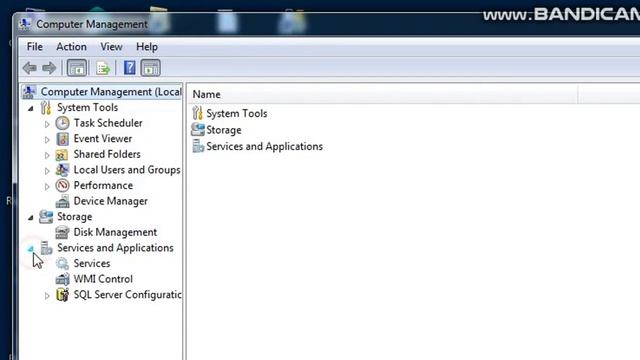
Task: Select System Tools label in tree
Action: click(x=87, y=108)
